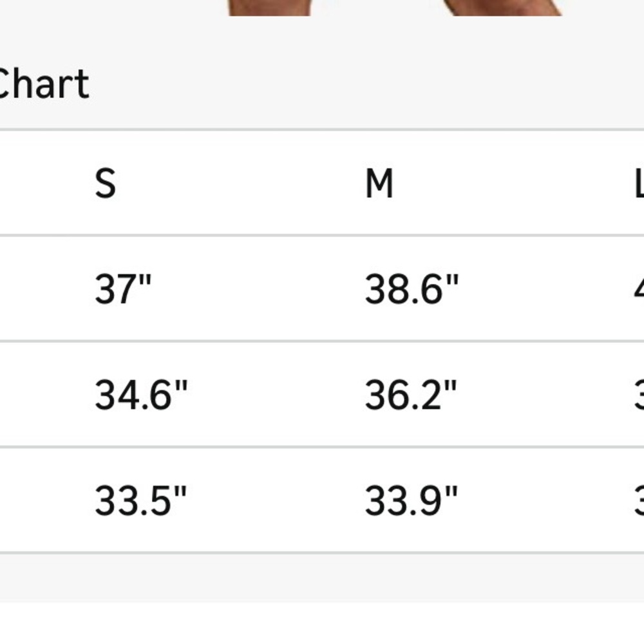Viewport: 644px width, 644px height.
Task: Click the 37" measurement cell
Action: click(x=123, y=289)
